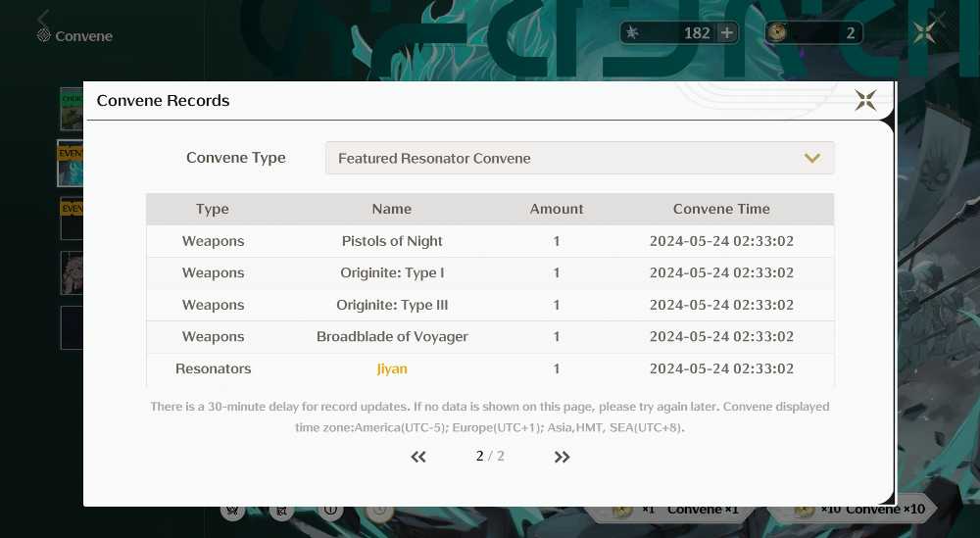Close the Convene screen in the top-right corner
The height and width of the screenshot is (538, 980).
click(x=924, y=32)
